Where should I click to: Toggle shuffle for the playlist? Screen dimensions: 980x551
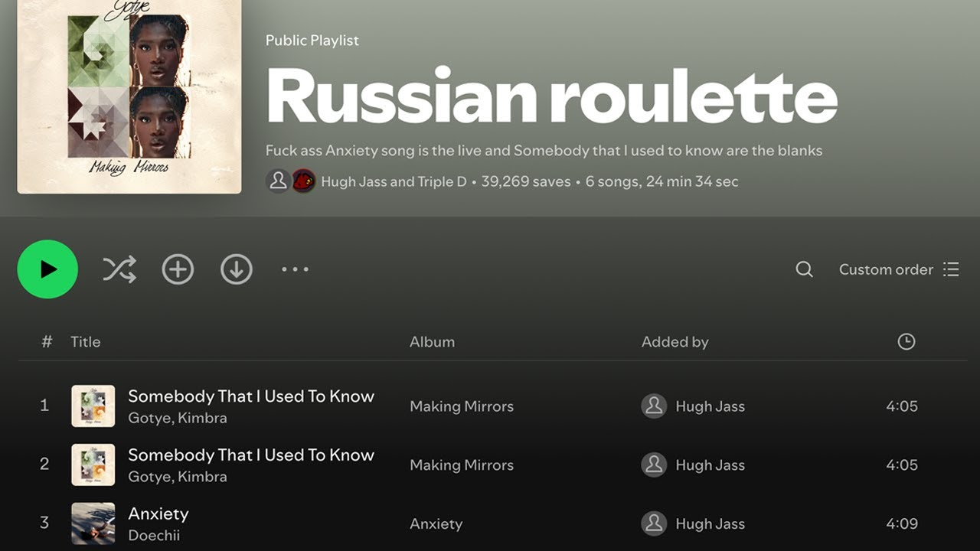119,269
